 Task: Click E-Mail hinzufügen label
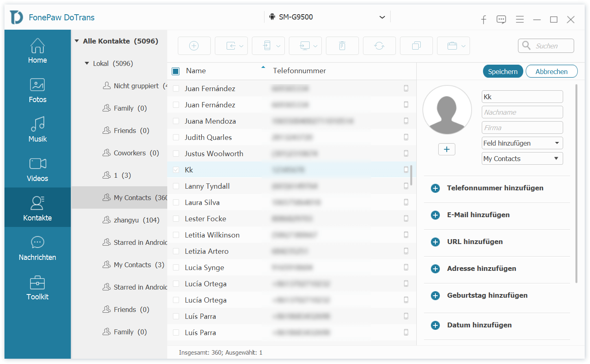tap(478, 215)
